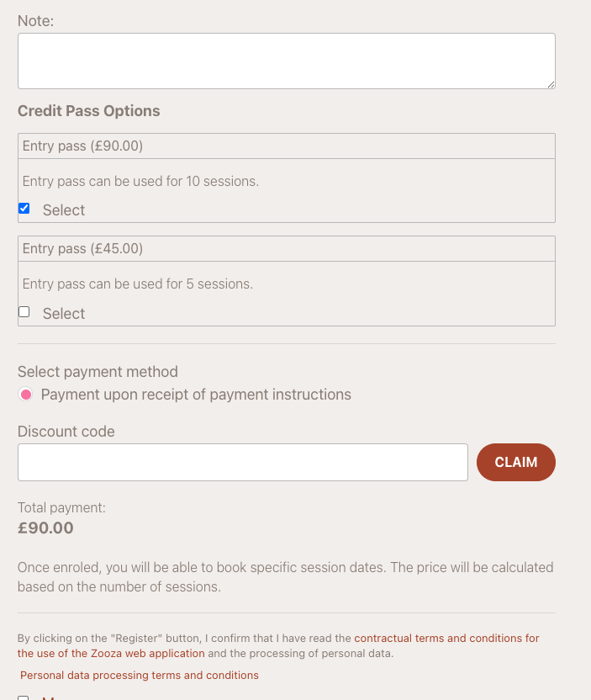Click the Note field resize handle
Screen dimensions: 591x700
(552, 83)
